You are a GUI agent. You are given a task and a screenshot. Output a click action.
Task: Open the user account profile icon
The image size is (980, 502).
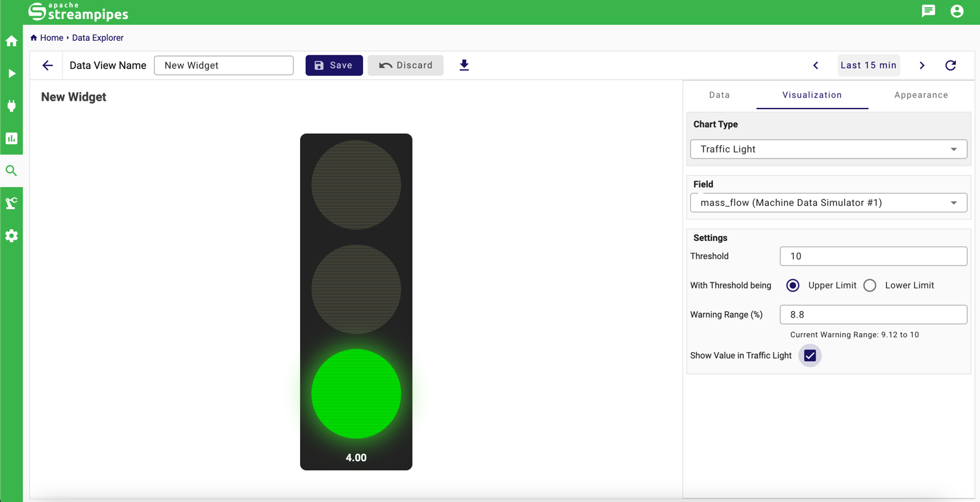tap(957, 11)
